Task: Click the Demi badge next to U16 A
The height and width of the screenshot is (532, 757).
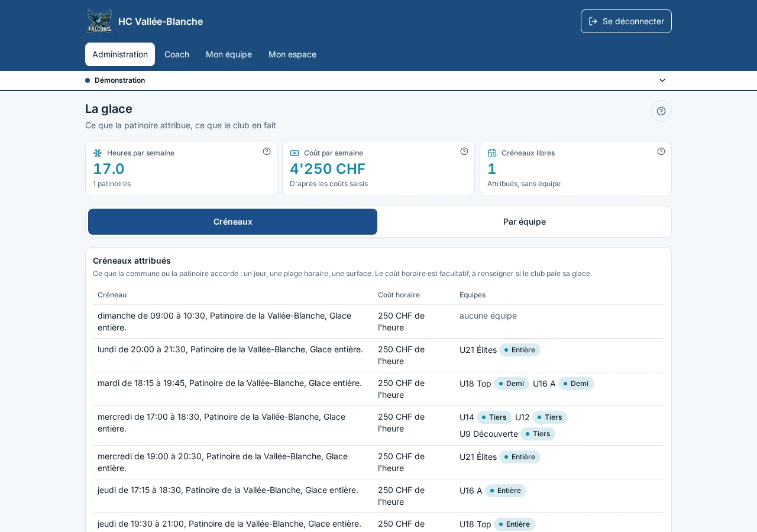Action: pyautogui.click(x=576, y=384)
